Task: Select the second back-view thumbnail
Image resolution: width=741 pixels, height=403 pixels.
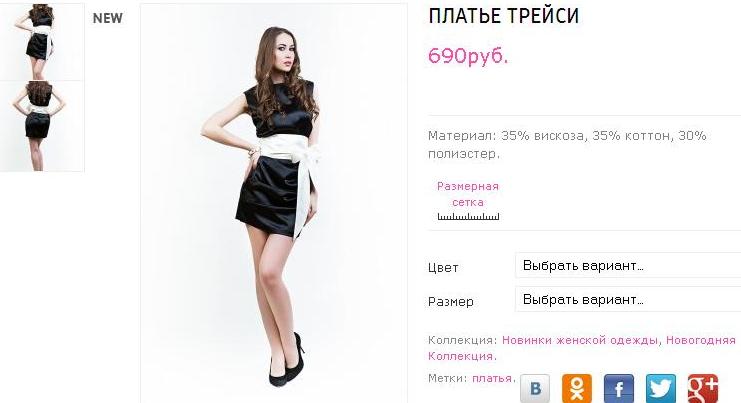Action: (x=42, y=126)
